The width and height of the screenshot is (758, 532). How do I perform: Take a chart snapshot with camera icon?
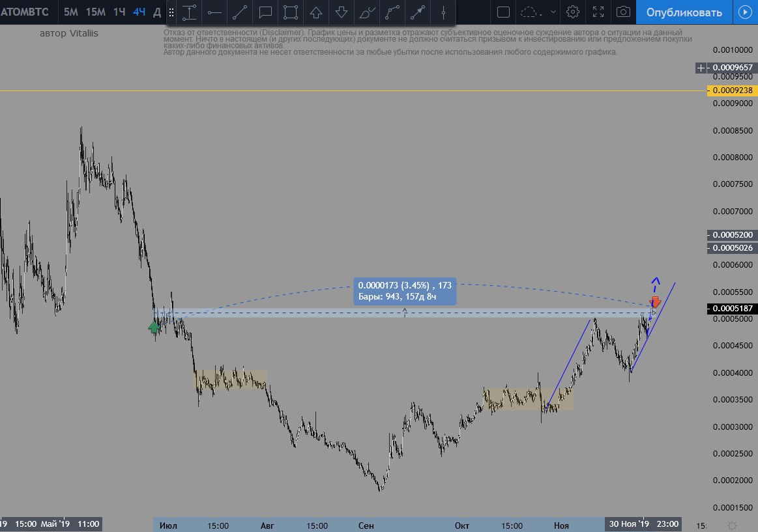623,12
